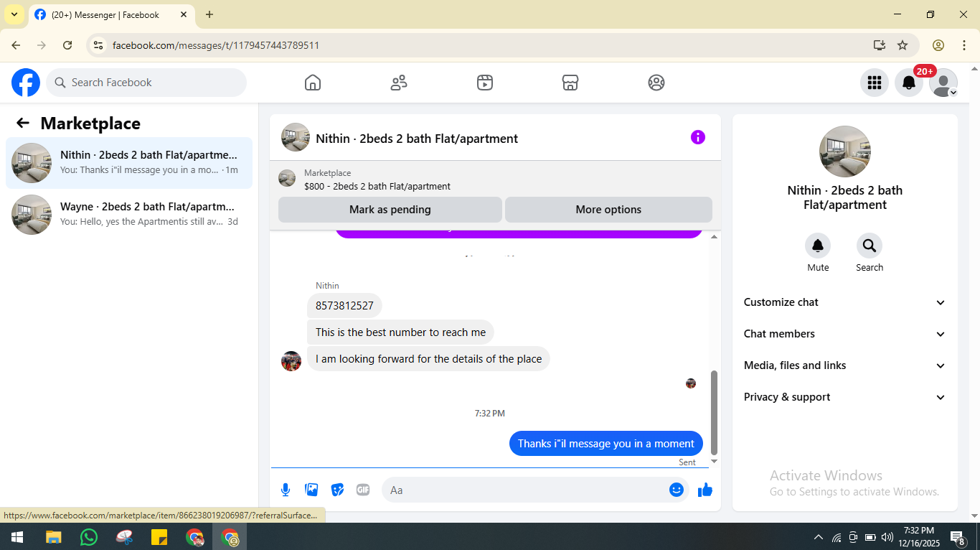This screenshot has height=550, width=980.
Task: Open a new browser tab
Action: pos(209,14)
